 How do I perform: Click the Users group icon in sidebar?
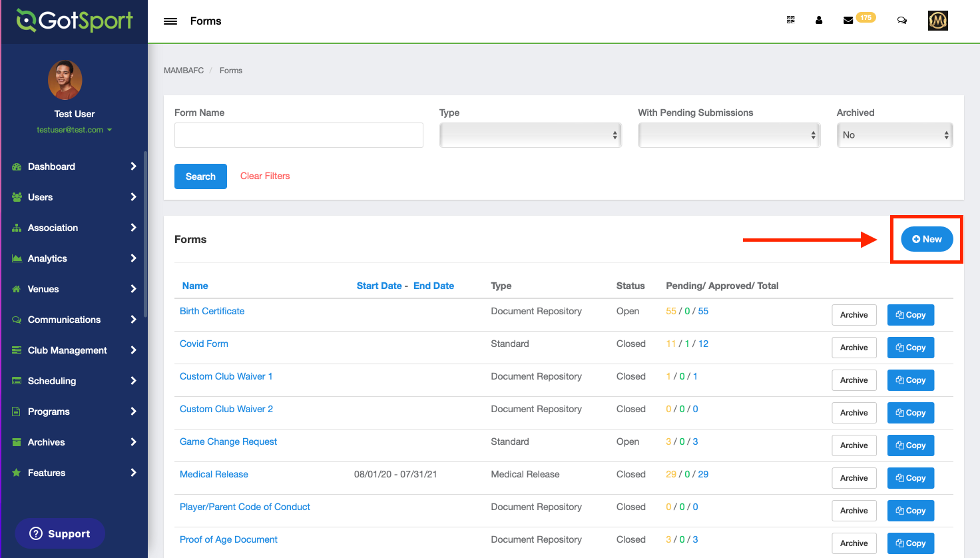click(x=17, y=197)
